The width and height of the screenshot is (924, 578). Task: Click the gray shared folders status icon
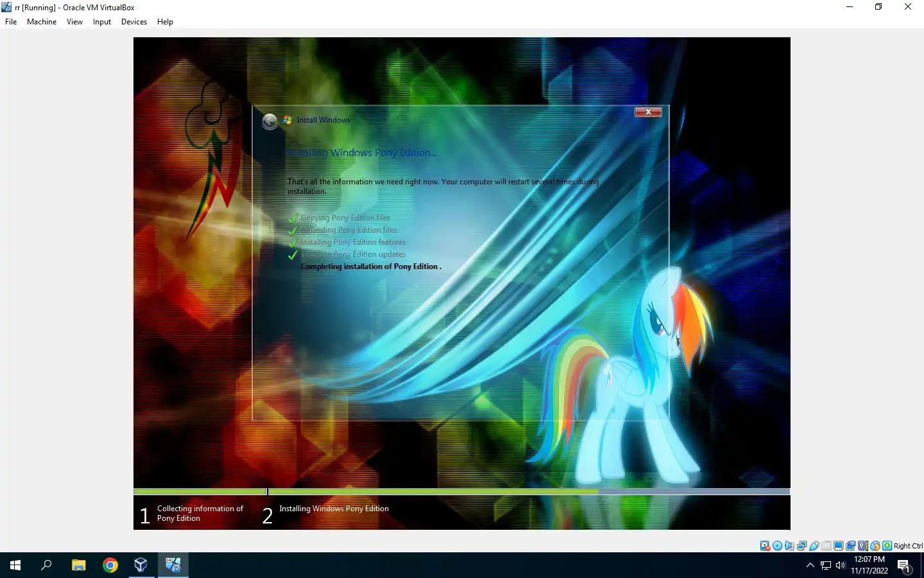[x=826, y=546]
